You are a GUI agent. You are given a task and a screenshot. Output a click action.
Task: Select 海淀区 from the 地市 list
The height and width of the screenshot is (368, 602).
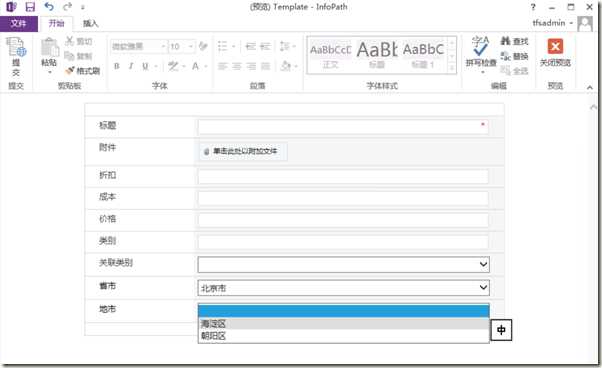pos(344,323)
